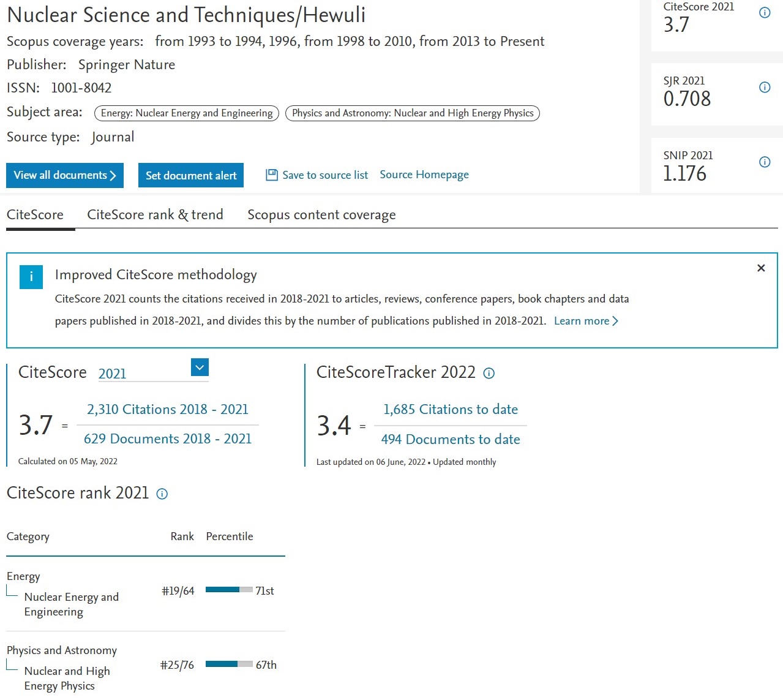Click the SJR 2021 info icon

pyautogui.click(x=765, y=88)
